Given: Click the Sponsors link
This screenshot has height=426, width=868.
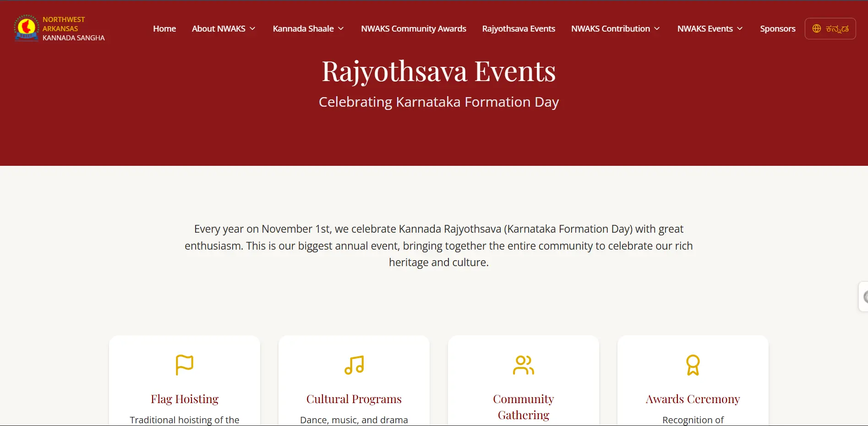Looking at the screenshot, I should (777, 28).
